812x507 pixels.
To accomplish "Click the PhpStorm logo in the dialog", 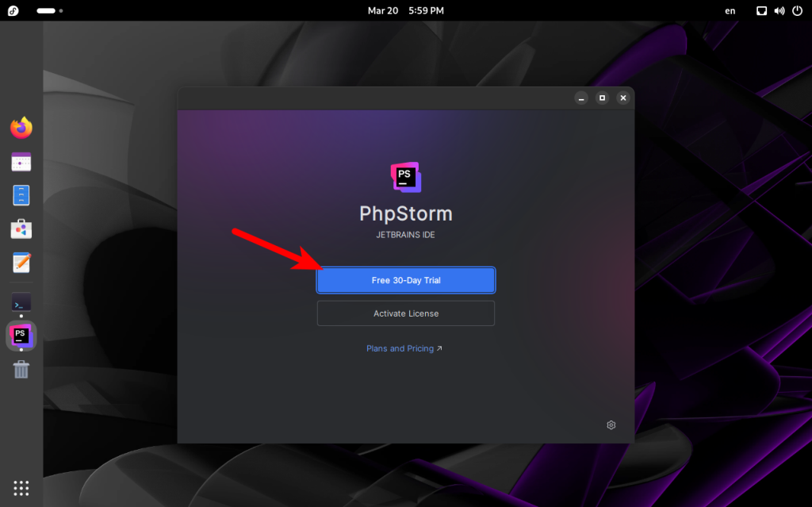I will pos(406,177).
